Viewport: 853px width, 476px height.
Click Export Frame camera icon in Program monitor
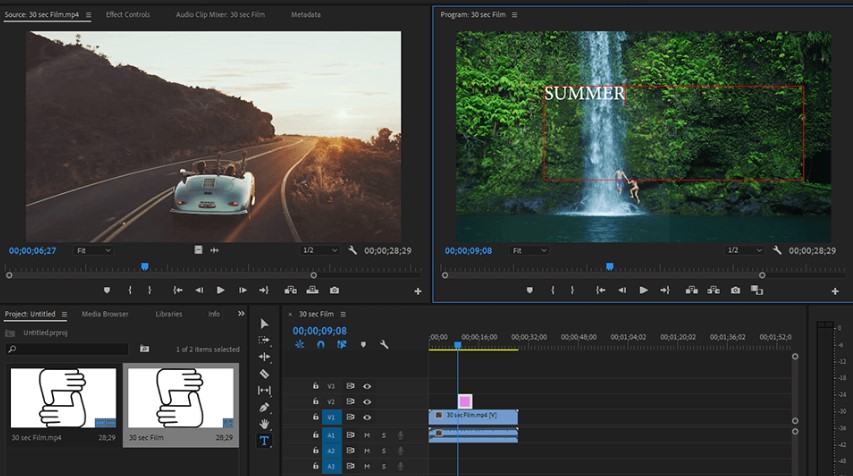pyautogui.click(x=735, y=290)
